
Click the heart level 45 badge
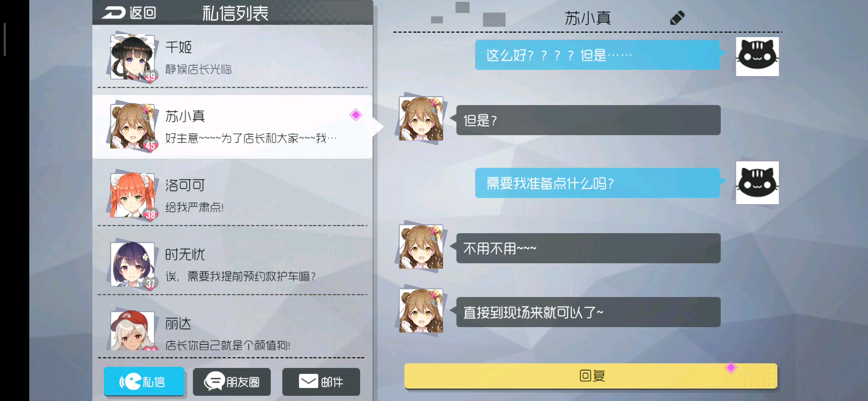click(150, 145)
